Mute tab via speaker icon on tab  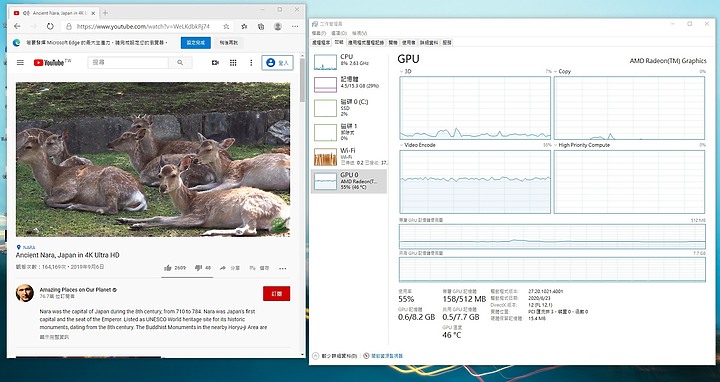pos(26,13)
